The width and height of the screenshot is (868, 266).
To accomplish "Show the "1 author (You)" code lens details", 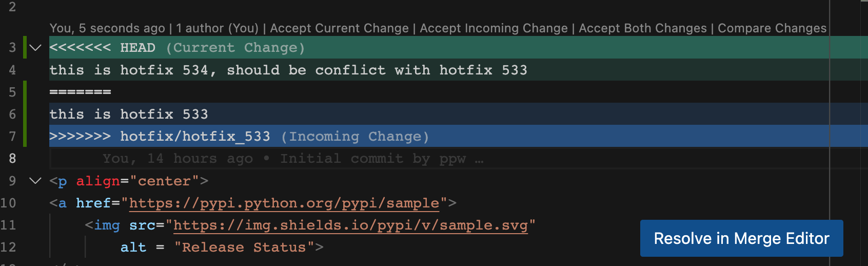I will click(217, 28).
